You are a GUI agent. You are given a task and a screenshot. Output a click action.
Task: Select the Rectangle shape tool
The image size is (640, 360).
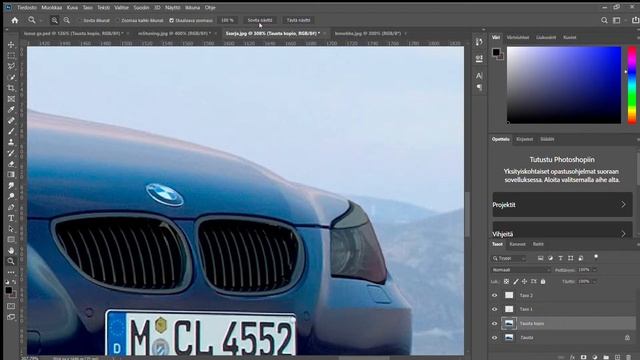click(11, 240)
